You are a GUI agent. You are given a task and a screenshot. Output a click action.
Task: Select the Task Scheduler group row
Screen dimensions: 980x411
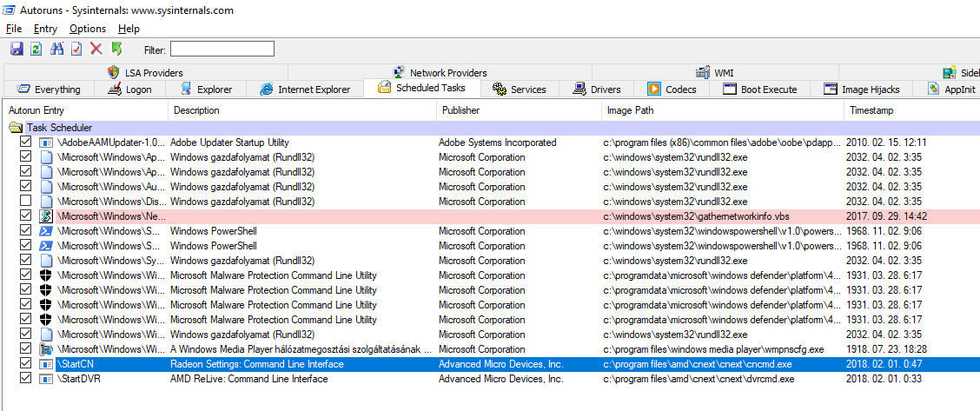(x=490, y=128)
